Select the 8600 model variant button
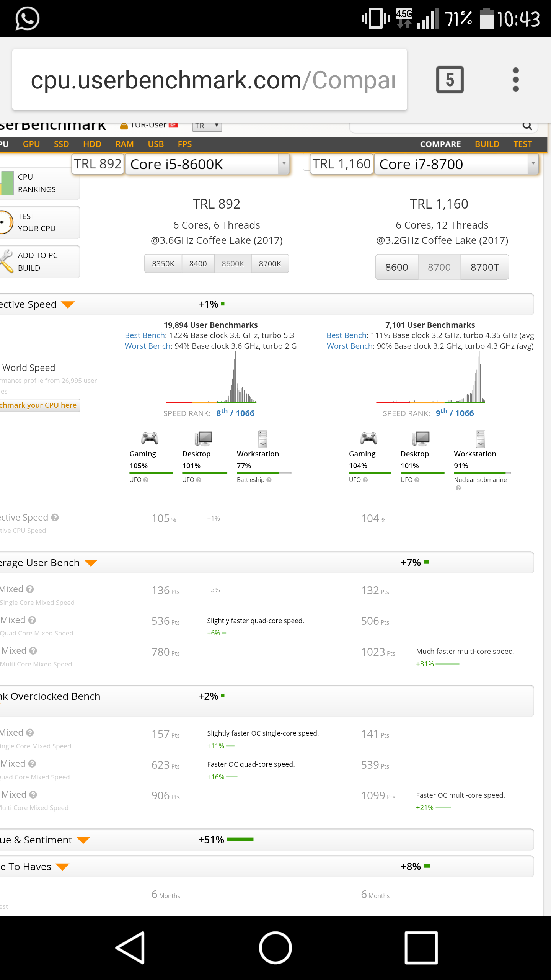The image size is (551, 980). 396,267
